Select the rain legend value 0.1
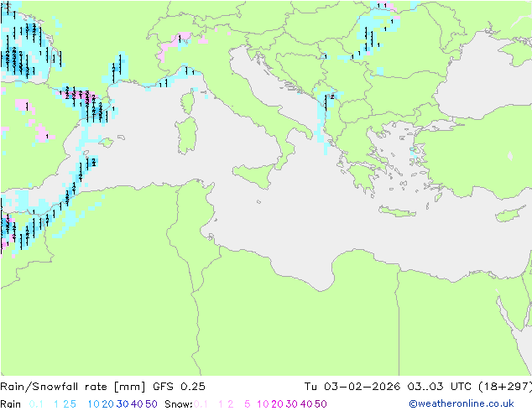 36,404
